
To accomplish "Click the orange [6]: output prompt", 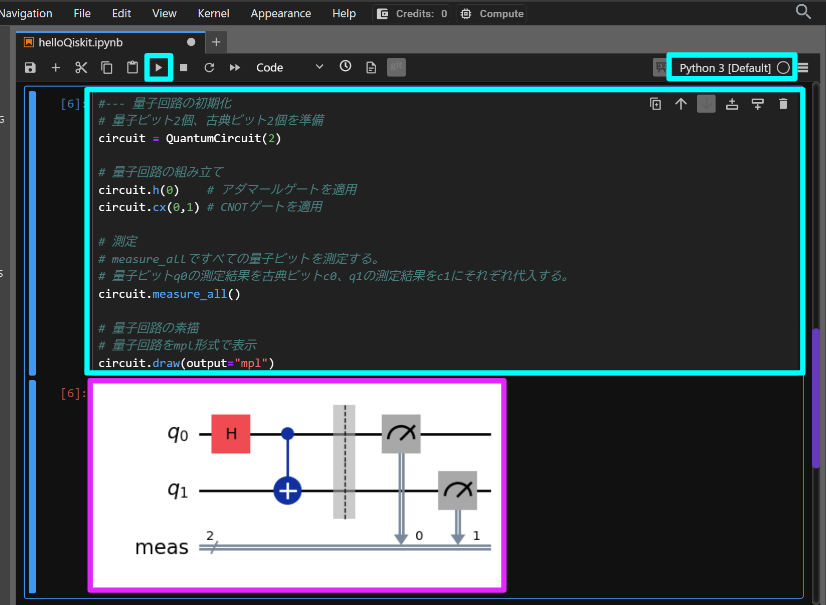I will pyautogui.click(x=73, y=393).
